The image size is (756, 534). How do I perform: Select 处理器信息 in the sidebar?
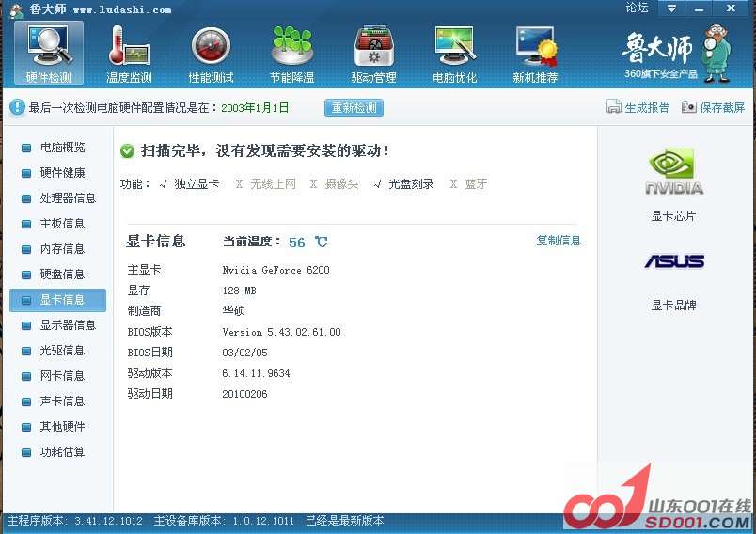(67, 198)
